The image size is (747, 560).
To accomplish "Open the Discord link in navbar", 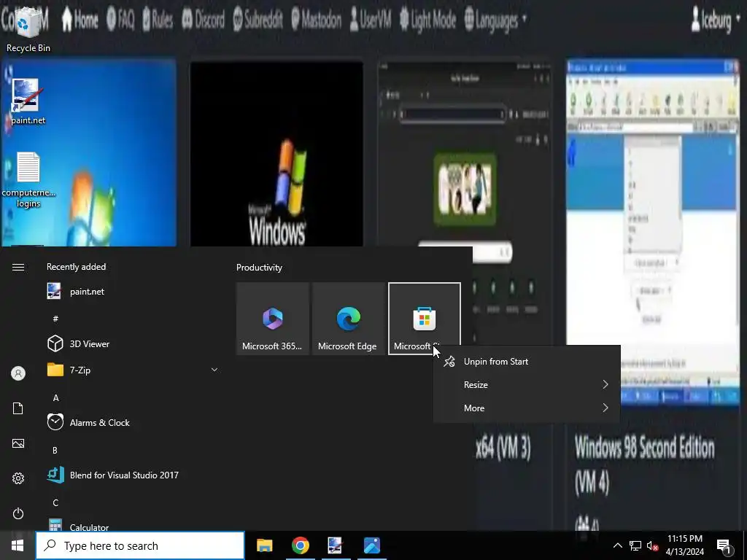I will point(204,20).
